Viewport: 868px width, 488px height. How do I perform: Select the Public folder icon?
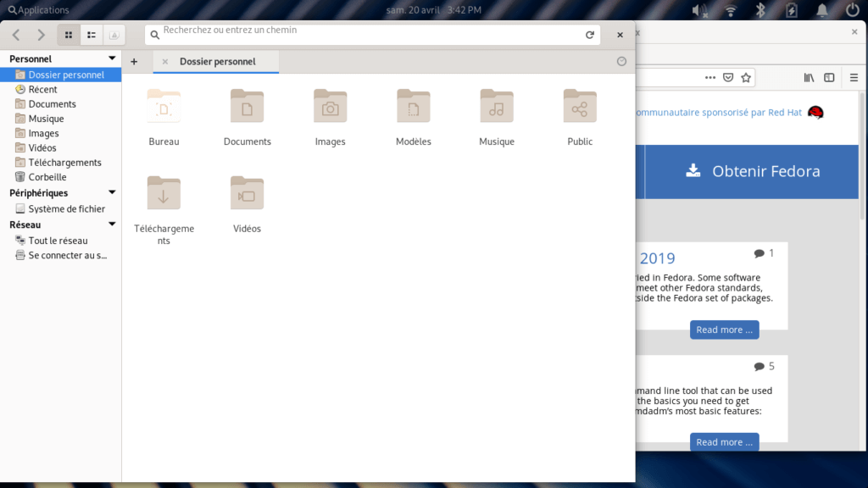tap(580, 106)
